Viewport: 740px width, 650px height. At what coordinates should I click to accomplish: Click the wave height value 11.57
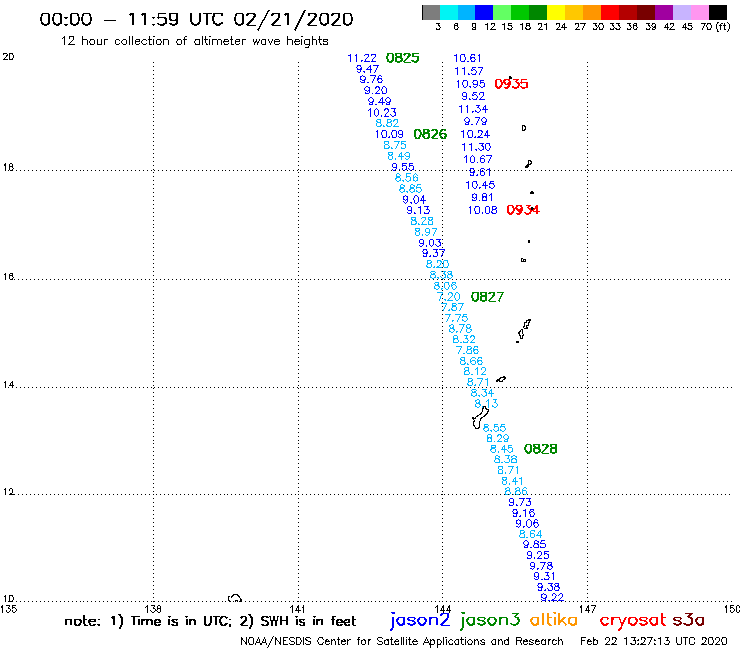pyautogui.click(x=469, y=71)
